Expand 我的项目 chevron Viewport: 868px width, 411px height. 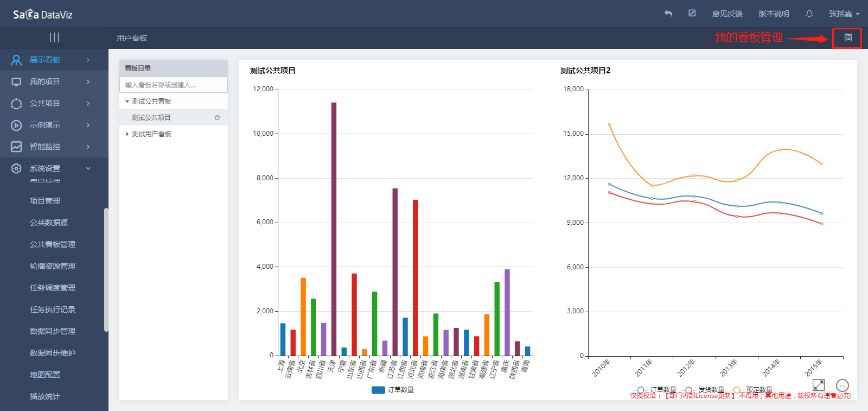coord(88,81)
